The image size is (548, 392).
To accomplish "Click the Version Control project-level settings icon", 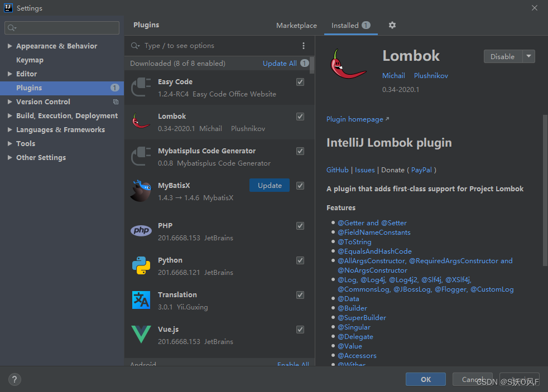I will point(116,102).
